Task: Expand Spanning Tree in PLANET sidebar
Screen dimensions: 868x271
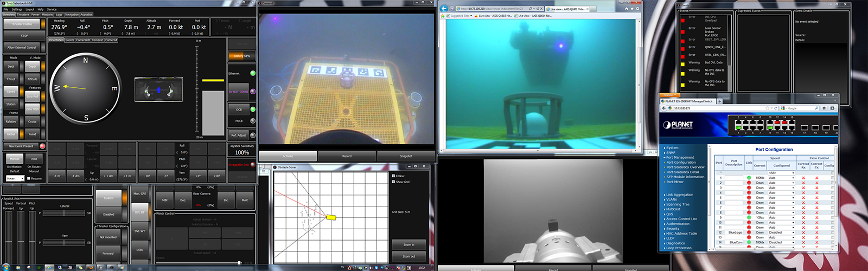Action: [x=677, y=204]
